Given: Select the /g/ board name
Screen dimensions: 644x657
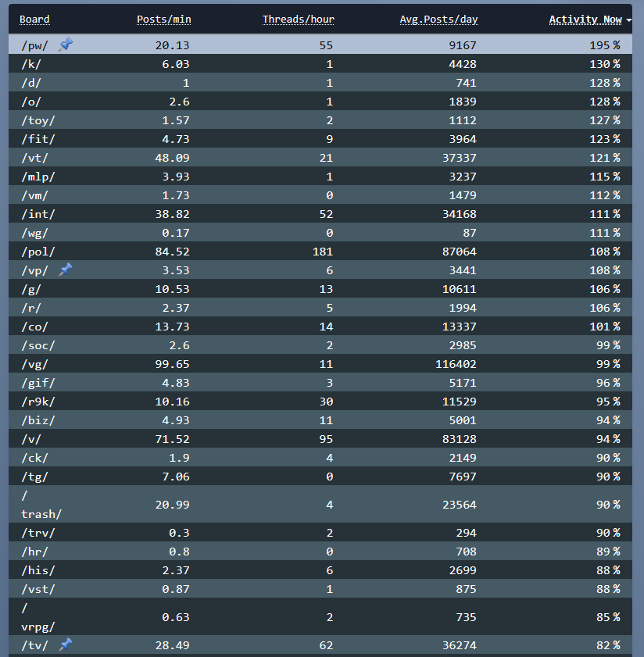Looking at the screenshot, I should click(31, 289).
